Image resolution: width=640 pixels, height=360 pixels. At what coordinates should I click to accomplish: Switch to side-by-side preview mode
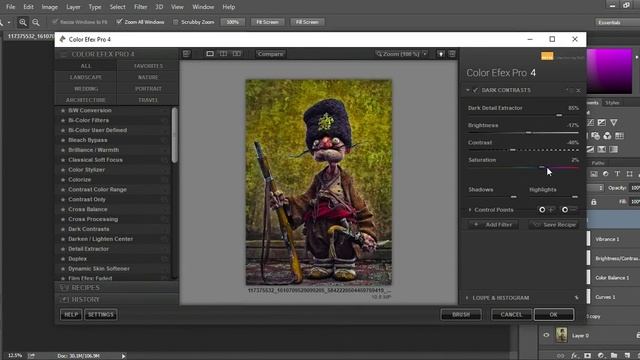click(237, 54)
